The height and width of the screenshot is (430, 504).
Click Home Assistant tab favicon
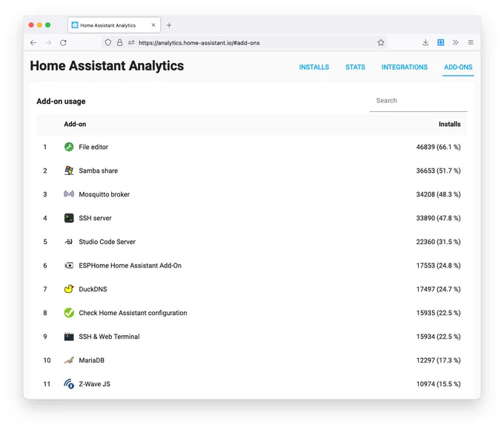[75, 25]
